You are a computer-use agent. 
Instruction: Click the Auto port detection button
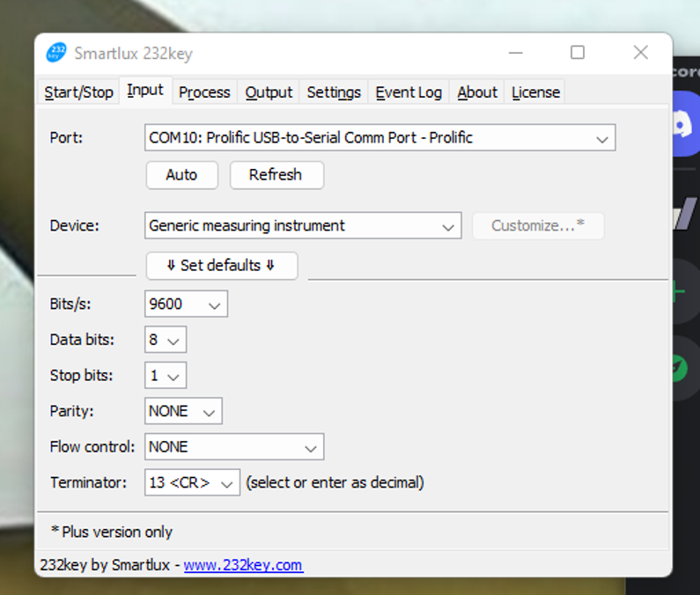(181, 175)
